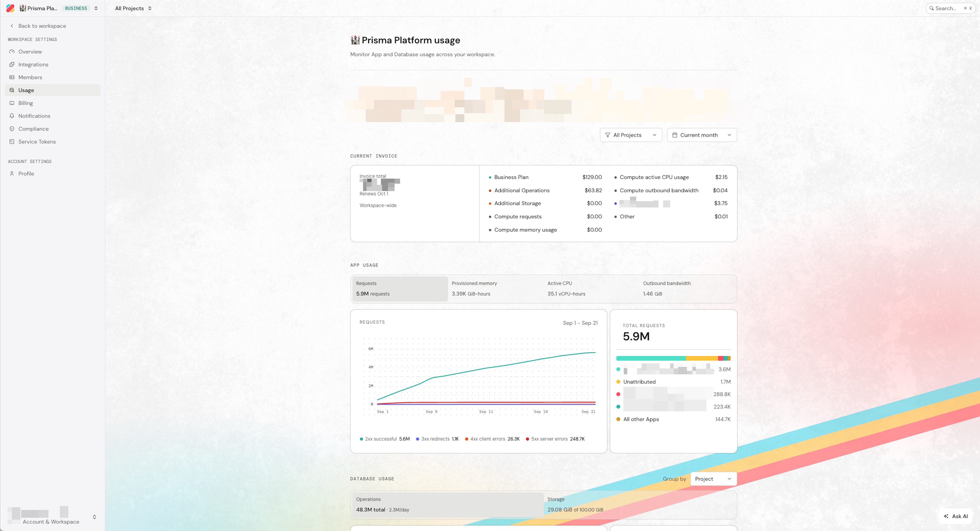Toggle the 2xx successful legend entry
This screenshot has height=531, width=980.
click(385, 439)
